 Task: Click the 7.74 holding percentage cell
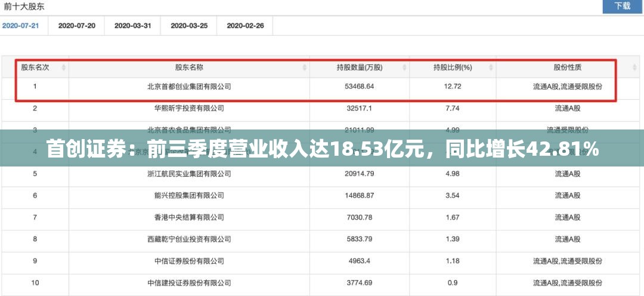(453, 109)
